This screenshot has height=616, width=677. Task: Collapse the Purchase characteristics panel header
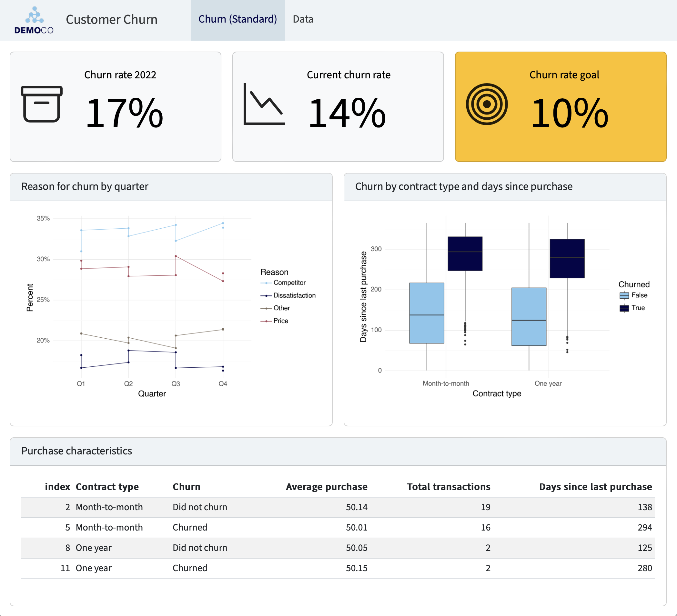pos(76,451)
